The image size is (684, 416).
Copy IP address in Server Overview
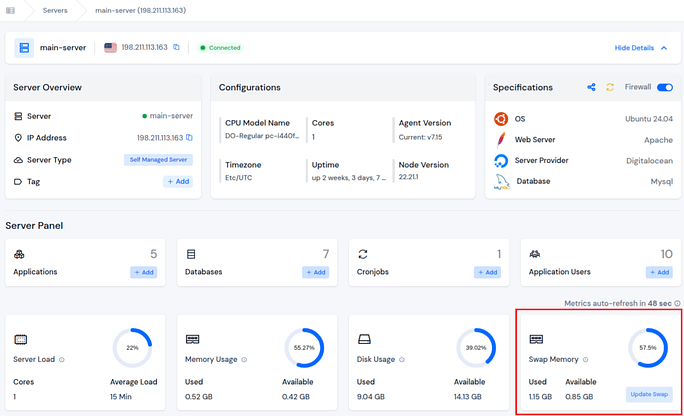pyautogui.click(x=189, y=138)
